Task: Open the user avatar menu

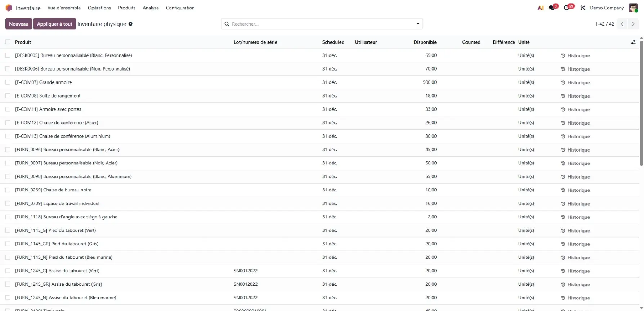Action: click(633, 8)
